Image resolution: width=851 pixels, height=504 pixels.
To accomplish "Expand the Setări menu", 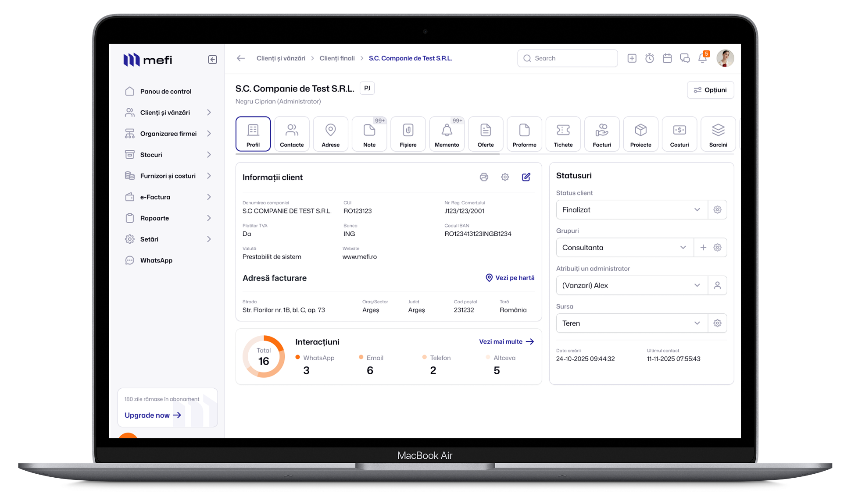I will coord(168,239).
